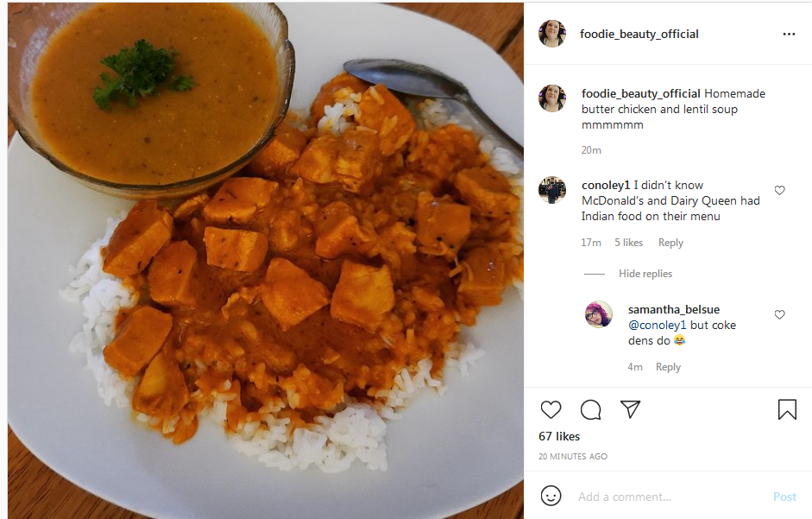Open the comment bubble icon

point(590,409)
